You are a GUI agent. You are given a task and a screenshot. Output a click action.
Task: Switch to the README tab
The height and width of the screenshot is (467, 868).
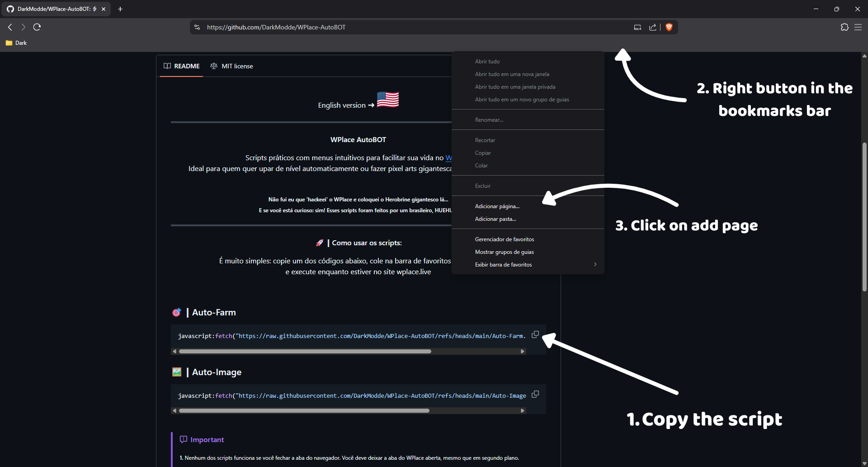tap(182, 66)
